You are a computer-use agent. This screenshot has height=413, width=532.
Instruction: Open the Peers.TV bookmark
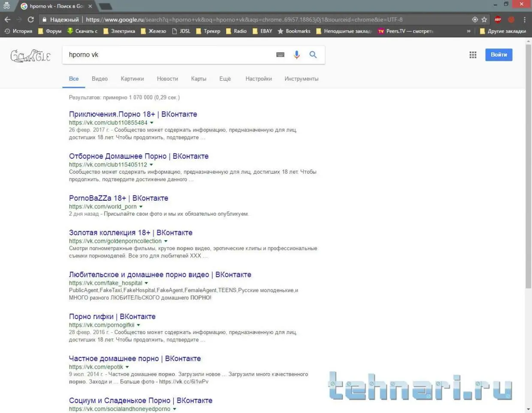(x=406, y=31)
